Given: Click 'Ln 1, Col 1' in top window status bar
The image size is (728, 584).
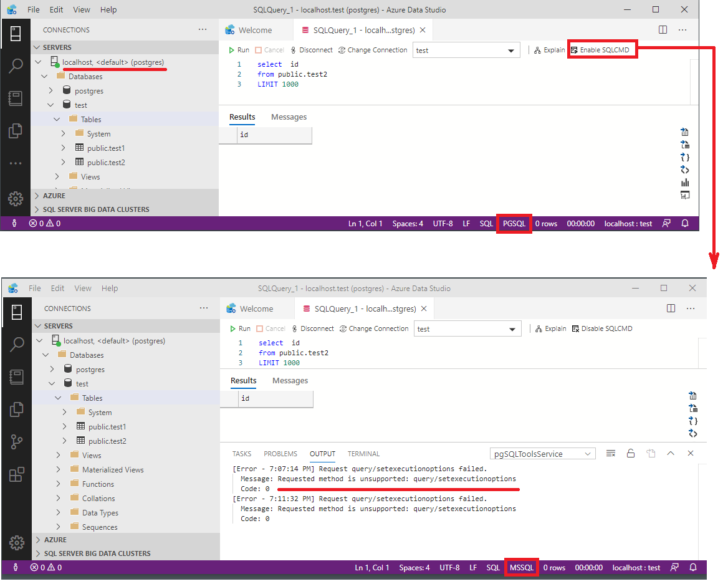Looking at the screenshot, I should click(x=365, y=223).
